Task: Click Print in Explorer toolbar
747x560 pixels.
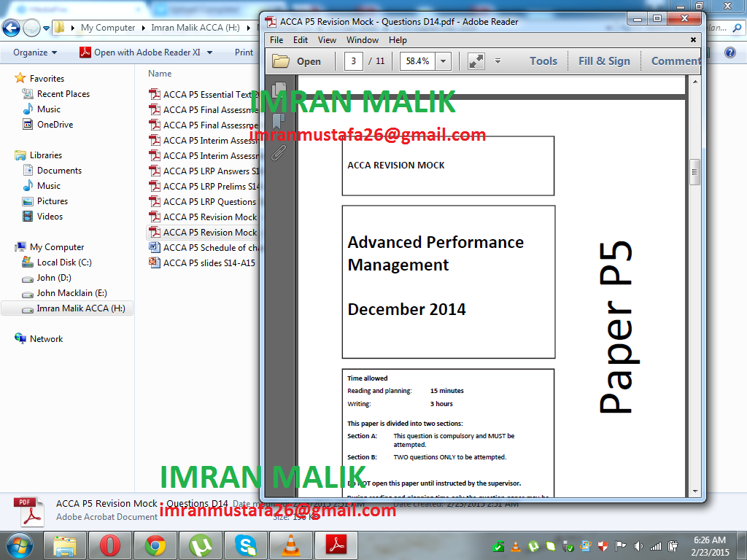Action: [x=244, y=52]
